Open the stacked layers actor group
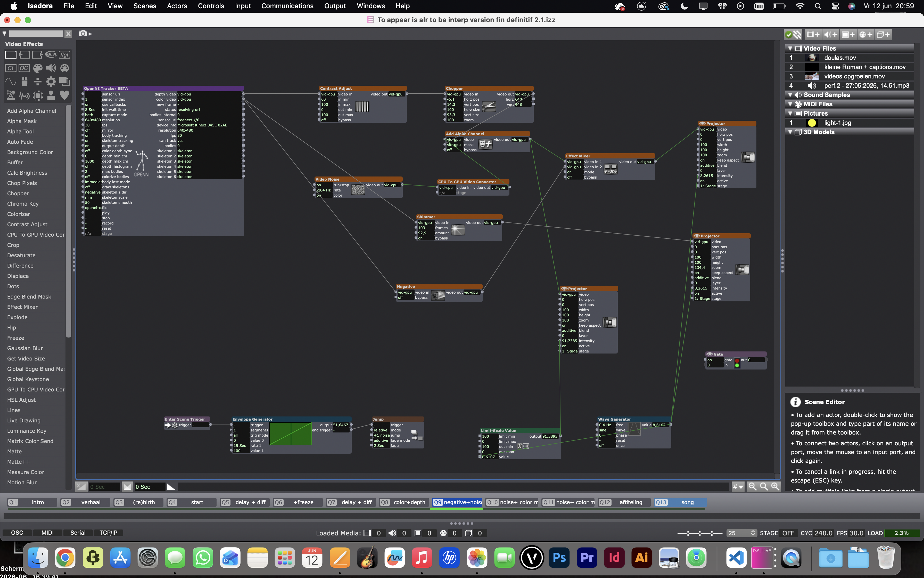The image size is (924, 578). [x=64, y=82]
